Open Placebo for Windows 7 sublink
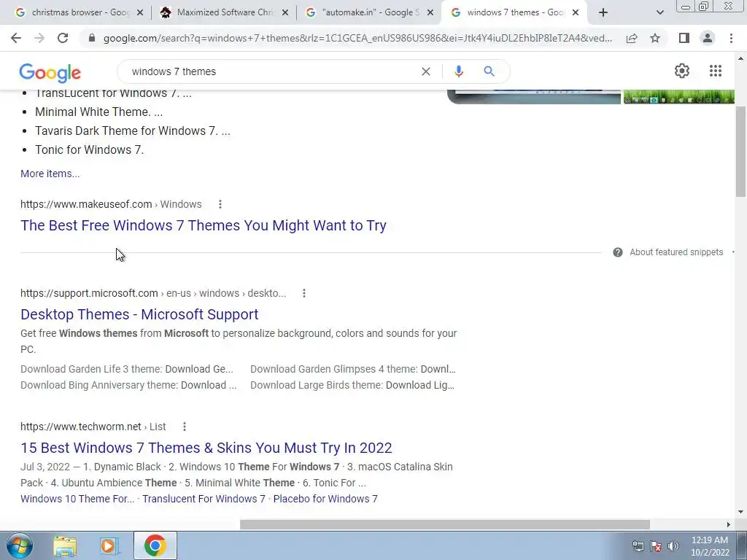This screenshot has height=560, width=747. click(325, 499)
